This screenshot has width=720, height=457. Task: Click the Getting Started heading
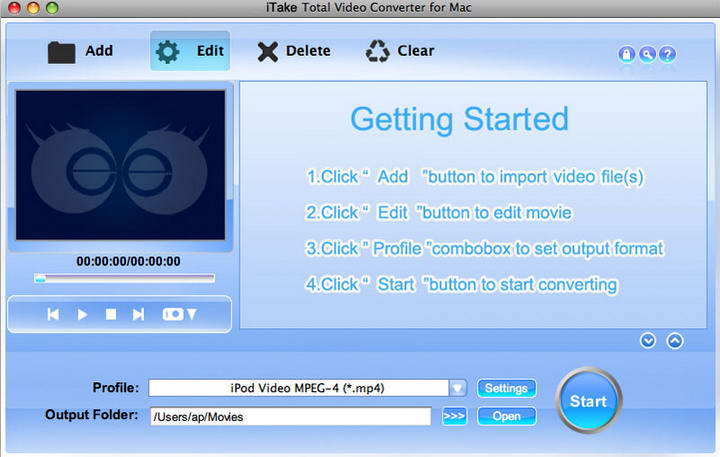coord(459,120)
